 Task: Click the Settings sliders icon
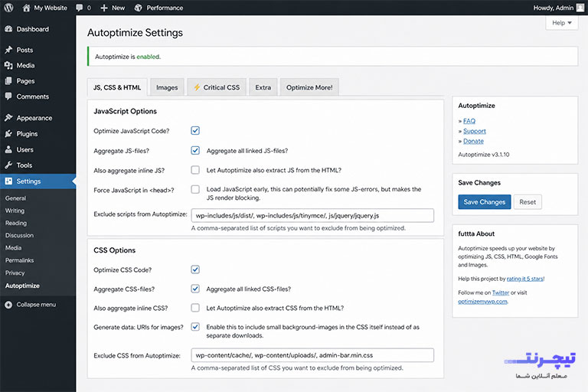pos(8,181)
